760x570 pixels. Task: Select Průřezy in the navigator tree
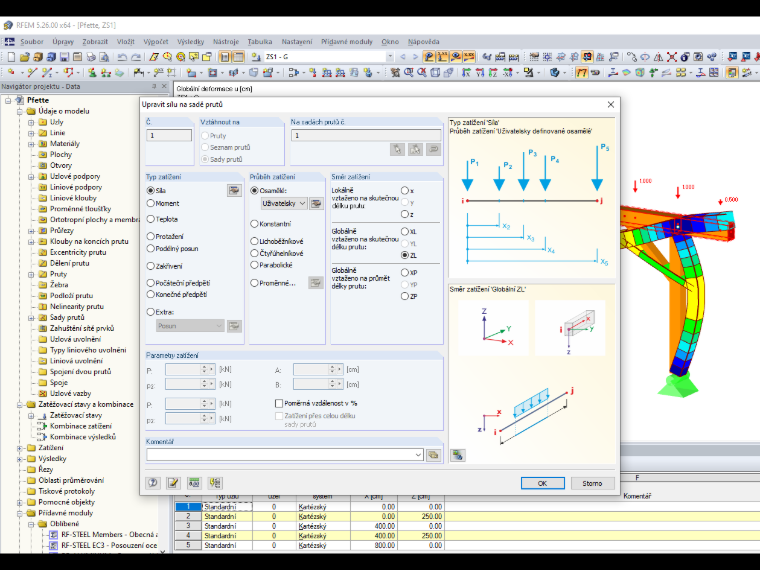(62, 231)
